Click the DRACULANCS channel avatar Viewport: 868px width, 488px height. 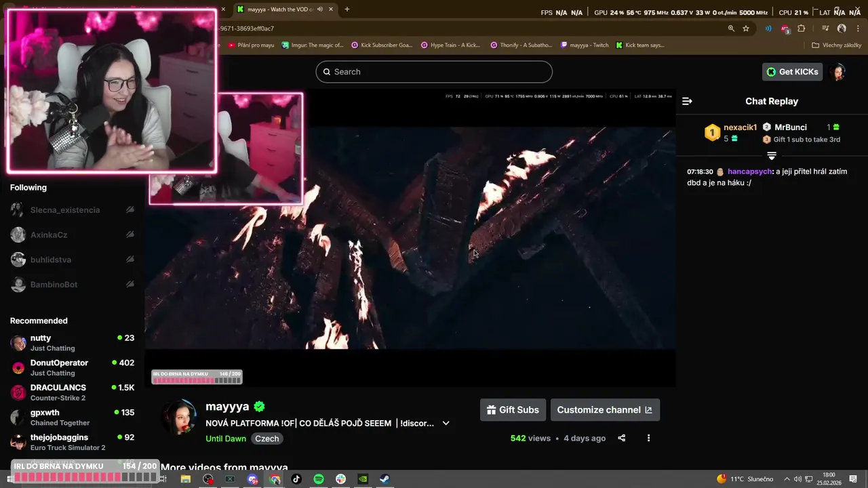[x=18, y=392]
